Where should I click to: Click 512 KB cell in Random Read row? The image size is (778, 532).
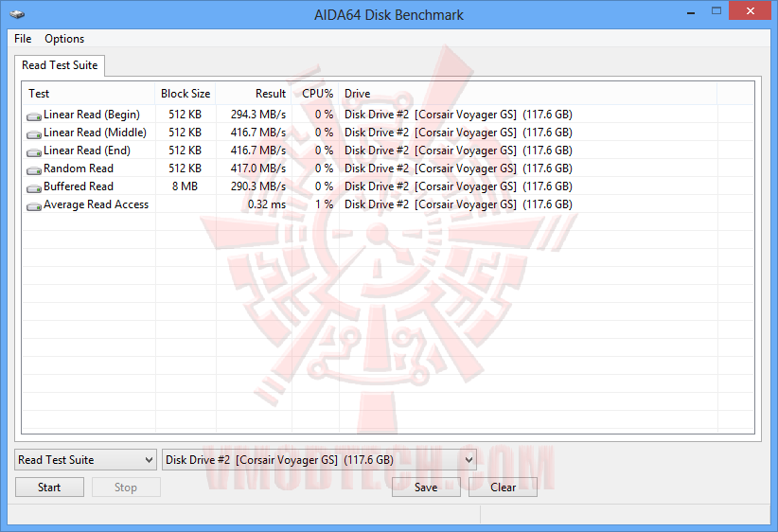click(x=186, y=168)
